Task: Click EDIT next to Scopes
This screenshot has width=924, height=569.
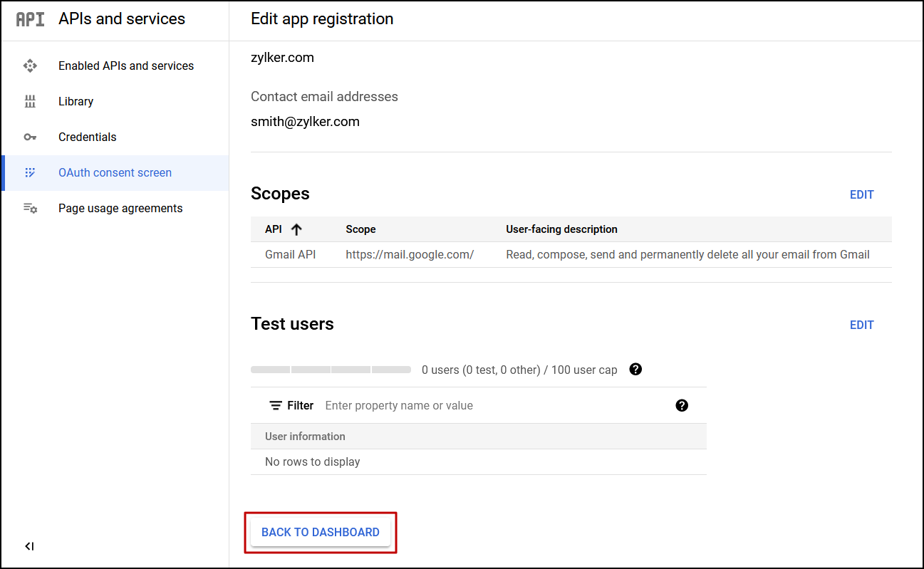Action: tap(861, 194)
